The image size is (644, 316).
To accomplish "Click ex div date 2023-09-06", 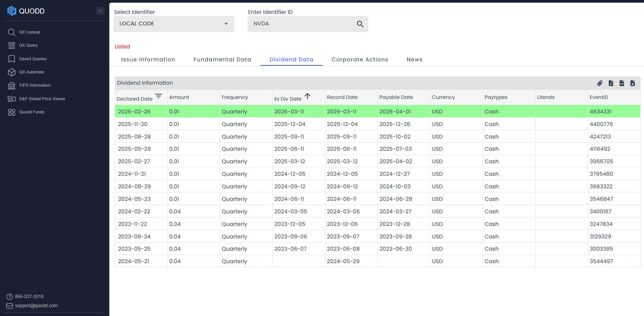I will tap(291, 237).
